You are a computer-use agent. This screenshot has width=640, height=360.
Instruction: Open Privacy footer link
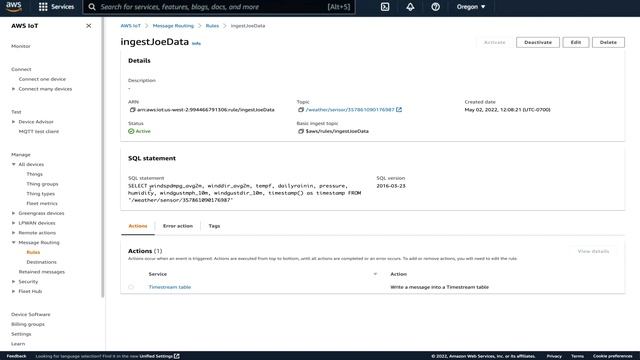(554, 356)
